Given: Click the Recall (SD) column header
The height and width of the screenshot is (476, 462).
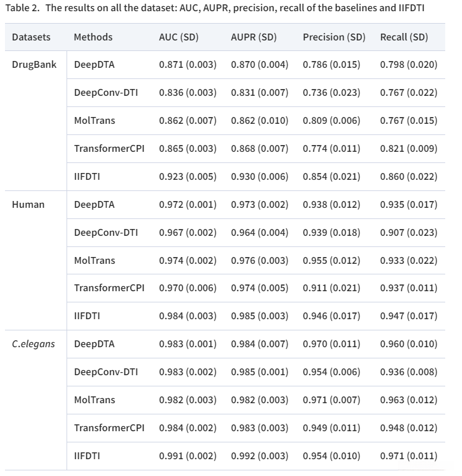Looking at the screenshot, I should pyautogui.click(x=404, y=37).
